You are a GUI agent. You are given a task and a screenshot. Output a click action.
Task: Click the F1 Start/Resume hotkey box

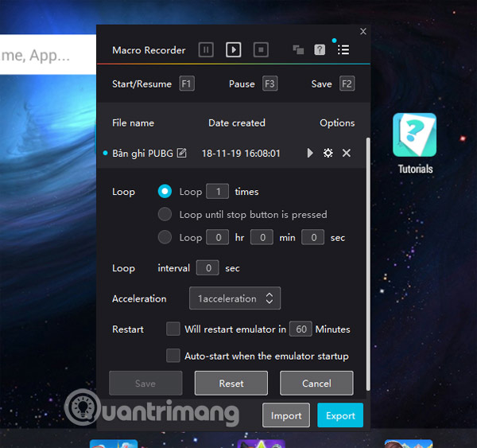(x=187, y=84)
